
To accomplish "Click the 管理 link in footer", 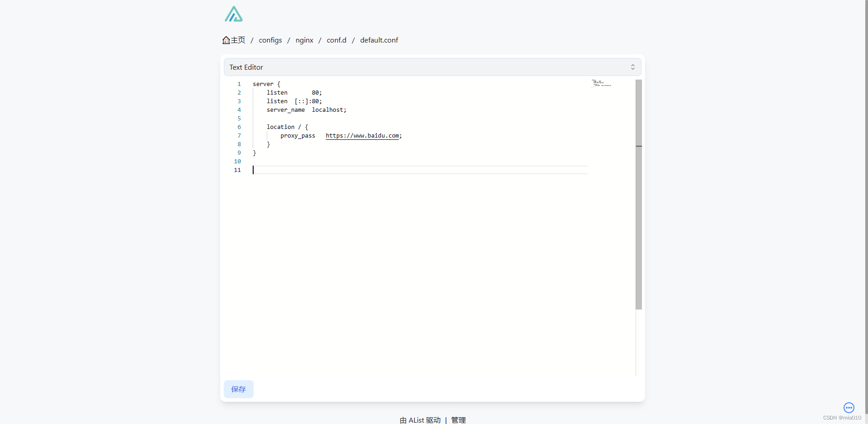I will [458, 420].
